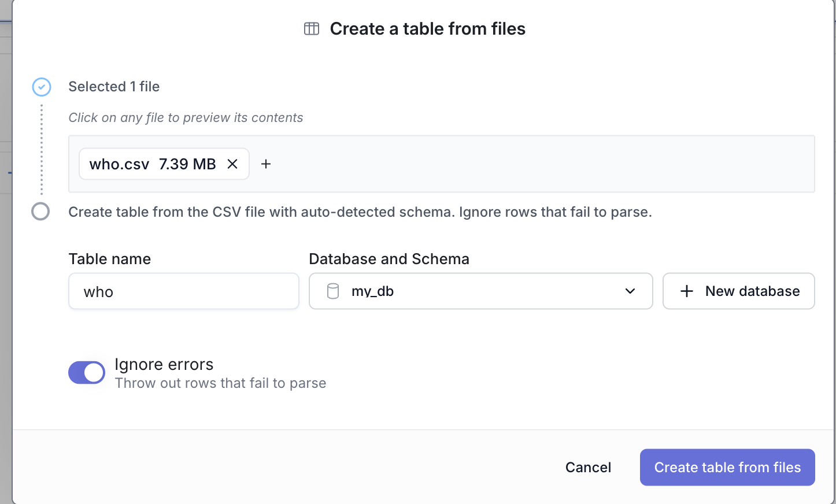Image resolution: width=836 pixels, height=504 pixels.
Task: Expand the my_db database dropdown
Action: (x=481, y=291)
